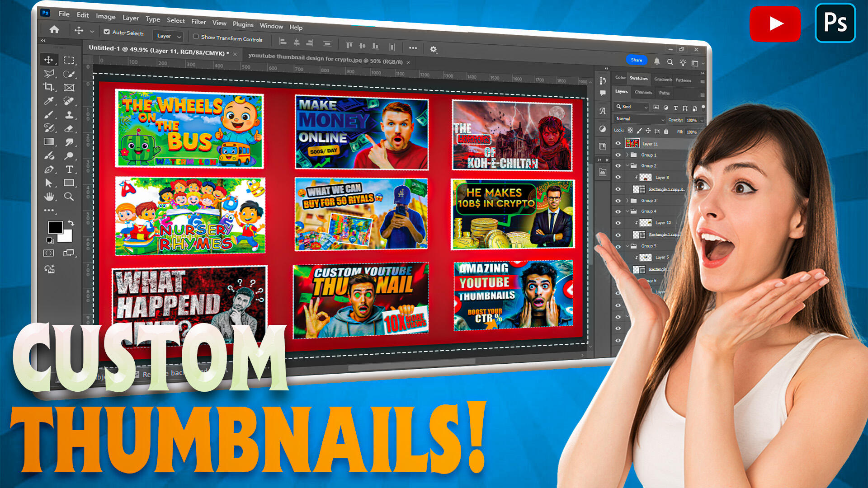Select the Hand tool
The width and height of the screenshot is (868, 488).
[x=49, y=197]
